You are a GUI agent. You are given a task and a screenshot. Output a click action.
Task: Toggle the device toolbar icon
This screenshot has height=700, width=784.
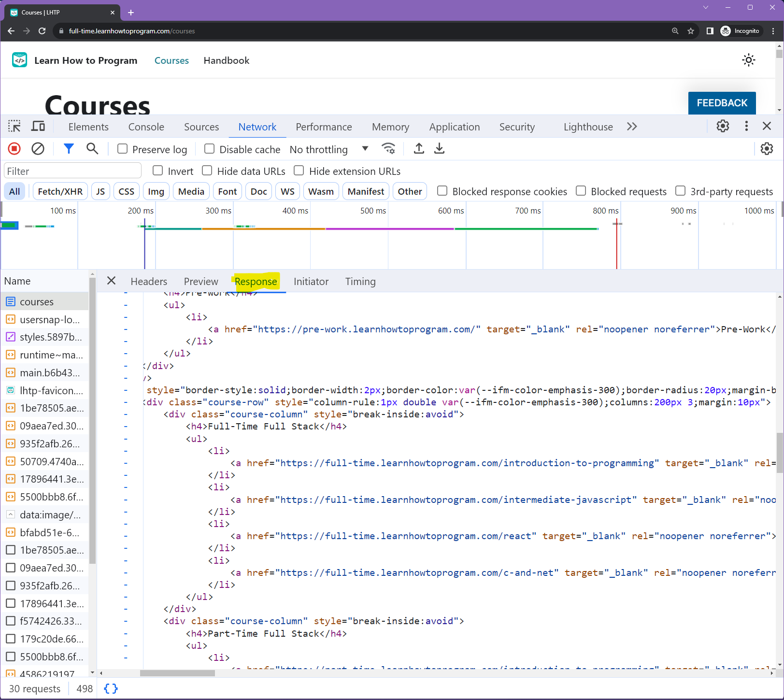[38, 127]
